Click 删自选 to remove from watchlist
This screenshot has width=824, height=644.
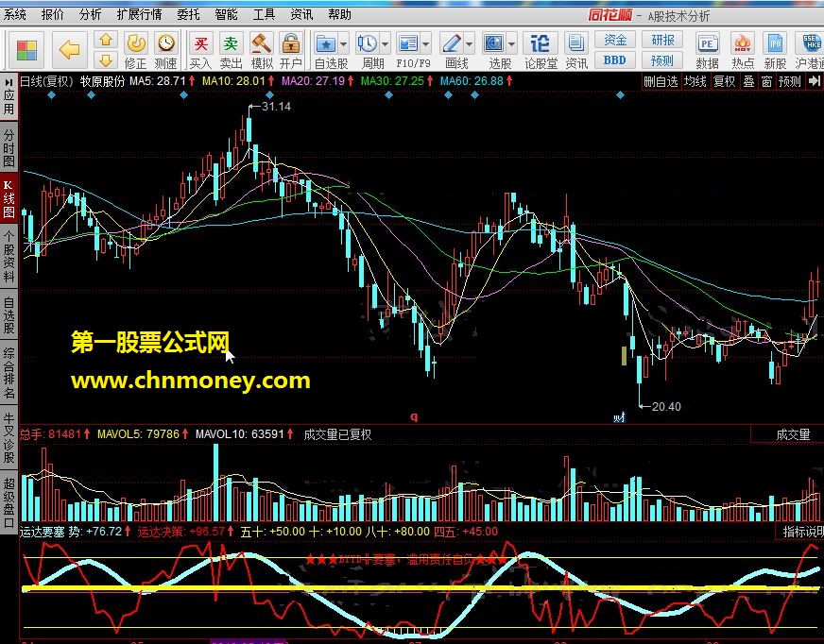coord(661,81)
